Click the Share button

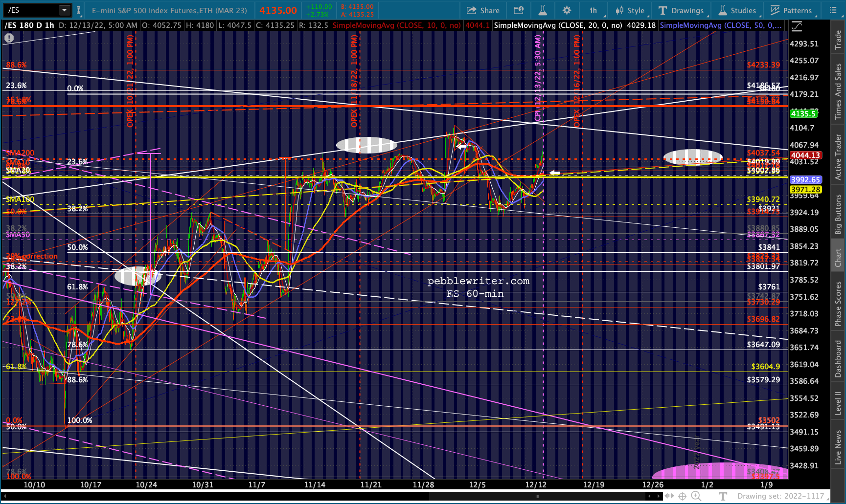pyautogui.click(x=483, y=10)
